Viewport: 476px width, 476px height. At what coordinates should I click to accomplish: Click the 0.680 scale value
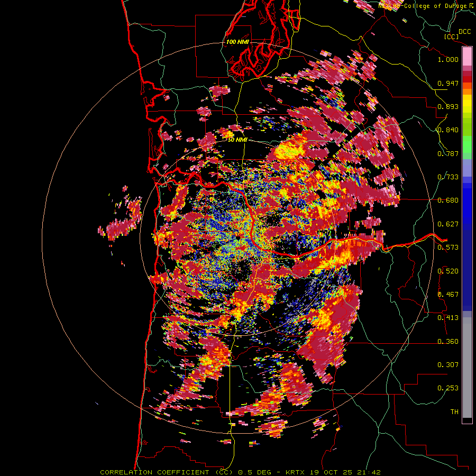click(x=448, y=200)
